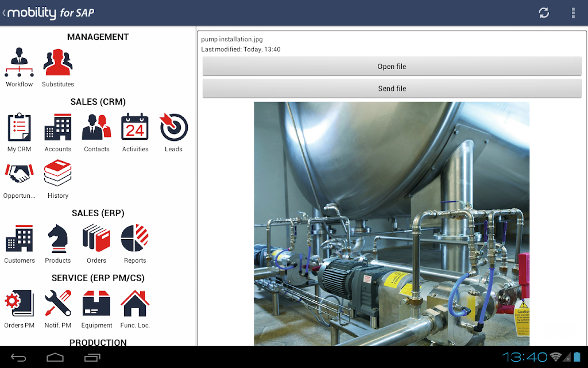This screenshot has width=588, height=368.
Task: Tap the battery status icon
Action: coord(577,357)
